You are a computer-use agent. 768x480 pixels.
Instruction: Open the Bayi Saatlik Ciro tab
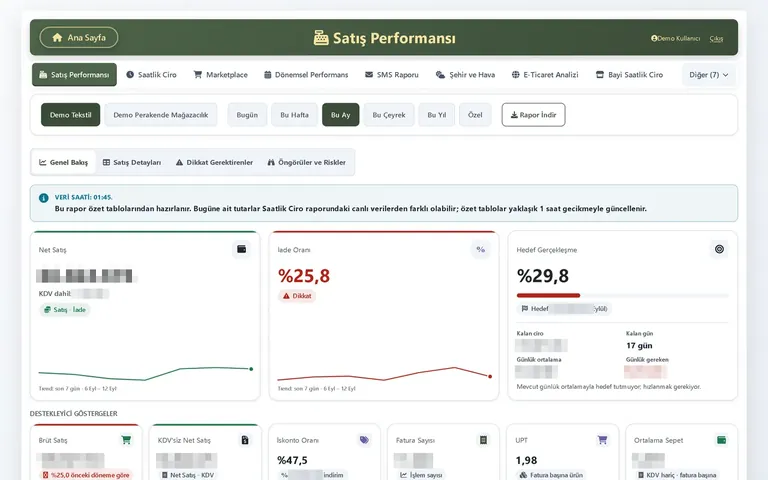pos(629,74)
